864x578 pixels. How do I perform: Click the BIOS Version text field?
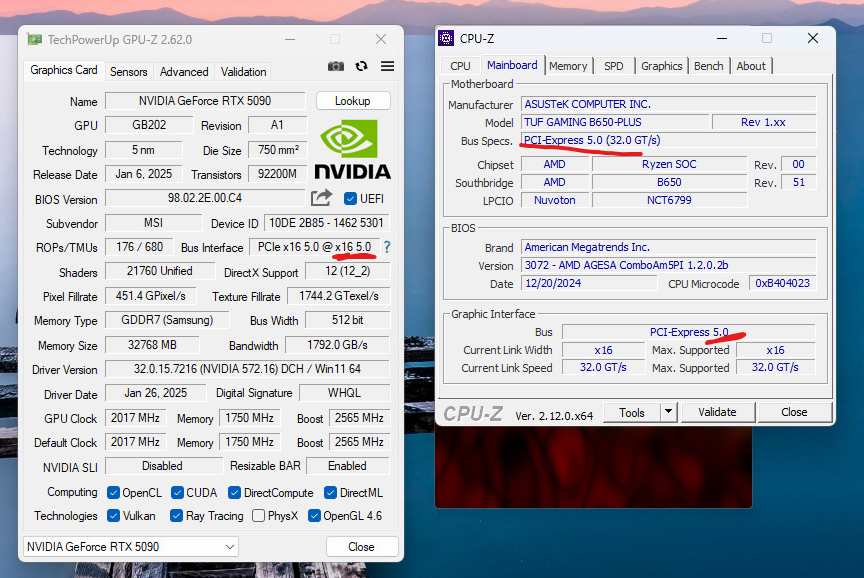coord(205,198)
